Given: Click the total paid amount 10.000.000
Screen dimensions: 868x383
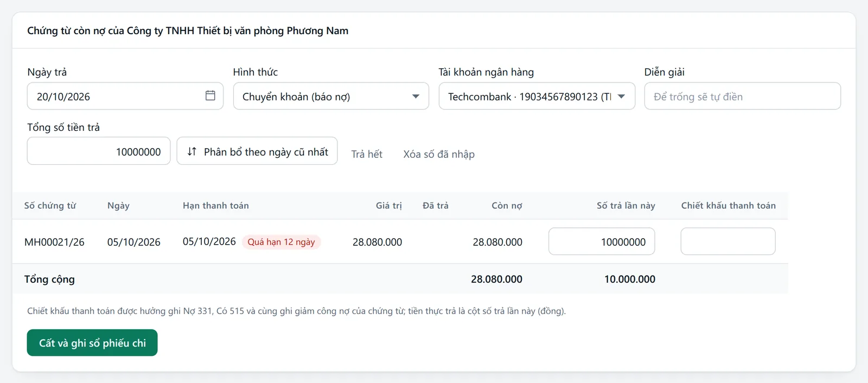Looking at the screenshot, I should pyautogui.click(x=630, y=279).
